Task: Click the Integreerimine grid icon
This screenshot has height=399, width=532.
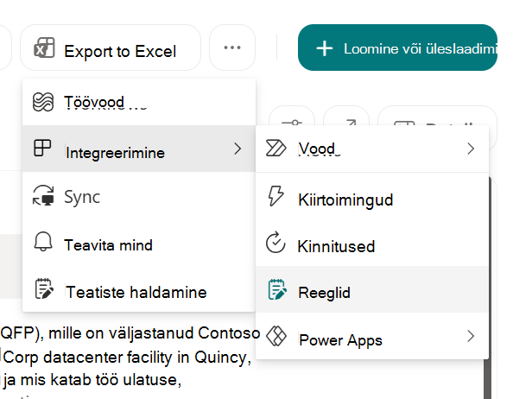Action: coord(42,149)
